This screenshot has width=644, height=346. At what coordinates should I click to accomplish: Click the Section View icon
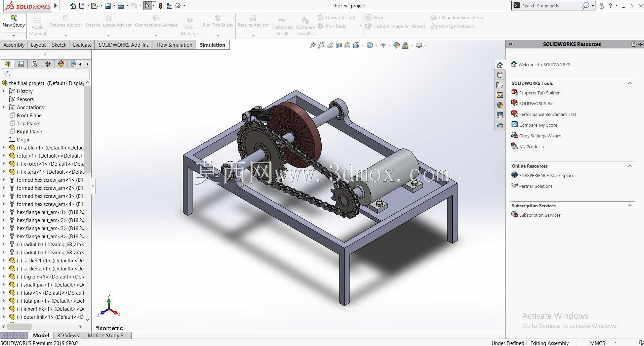click(339, 45)
